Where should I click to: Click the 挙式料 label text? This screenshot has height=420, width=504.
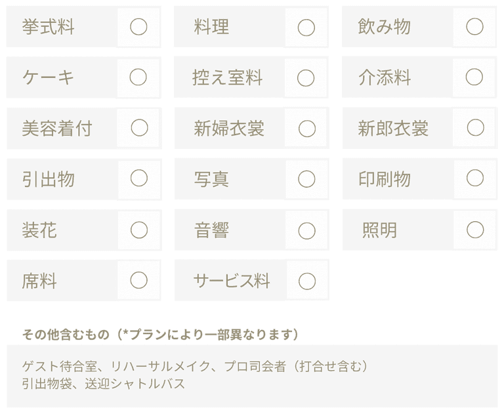(x=48, y=27)
